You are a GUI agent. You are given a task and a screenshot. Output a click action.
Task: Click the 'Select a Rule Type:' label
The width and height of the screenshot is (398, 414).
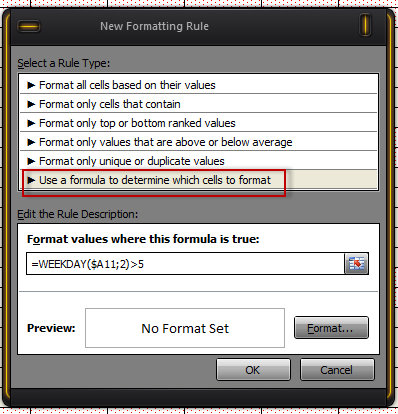point(64,63)
